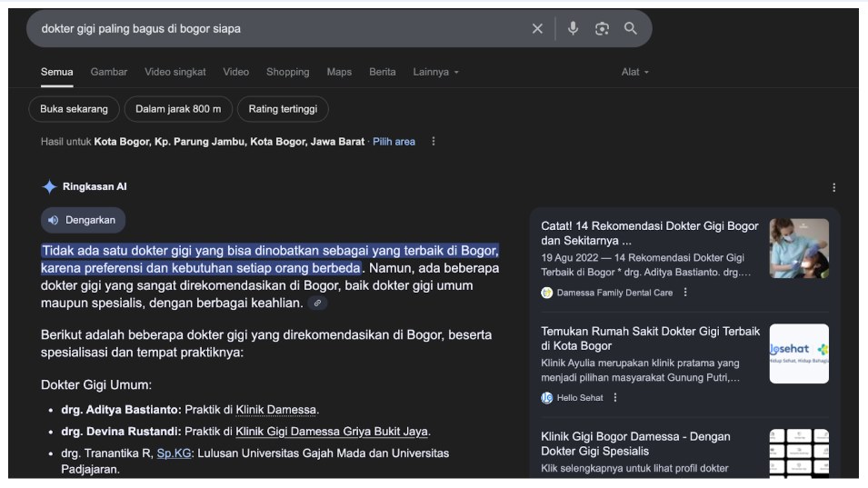Screen dimensions: 868x488
Task: Open the AI overview three-dot menu
Action: [833, 187]
